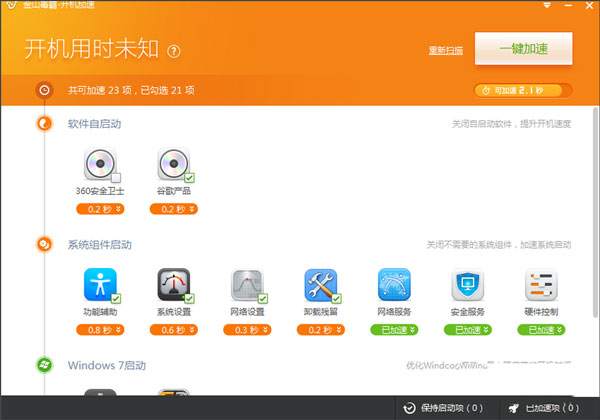Viewport: 600px width, 420px height.
Task: Click the Windows 7启动 section icon
Action: [44, 365]
